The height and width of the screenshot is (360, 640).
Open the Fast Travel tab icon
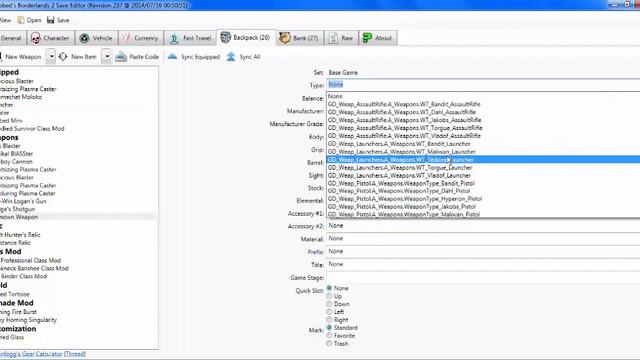[174, 38]
